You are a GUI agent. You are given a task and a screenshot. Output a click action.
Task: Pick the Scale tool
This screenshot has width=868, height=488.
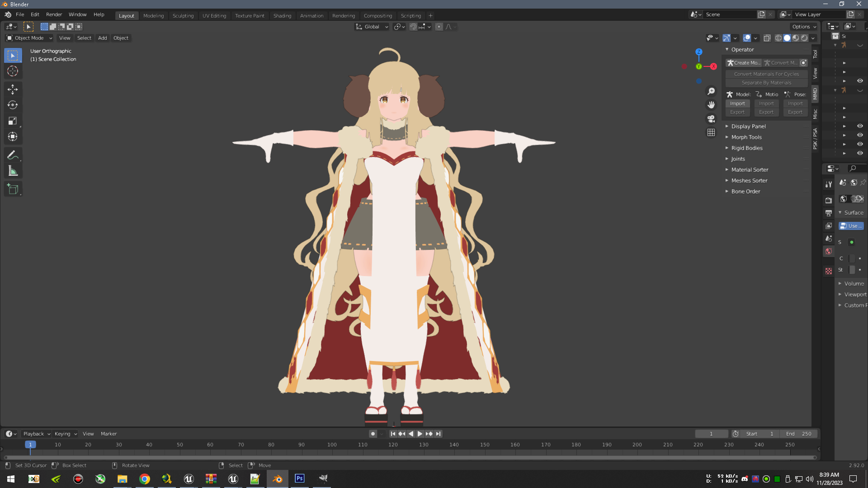(13, 121)
